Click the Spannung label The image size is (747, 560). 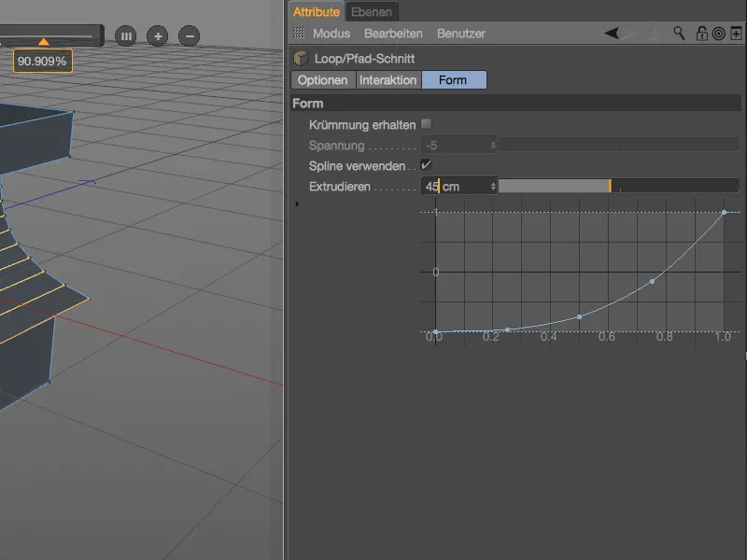click(x=336, y=146)
